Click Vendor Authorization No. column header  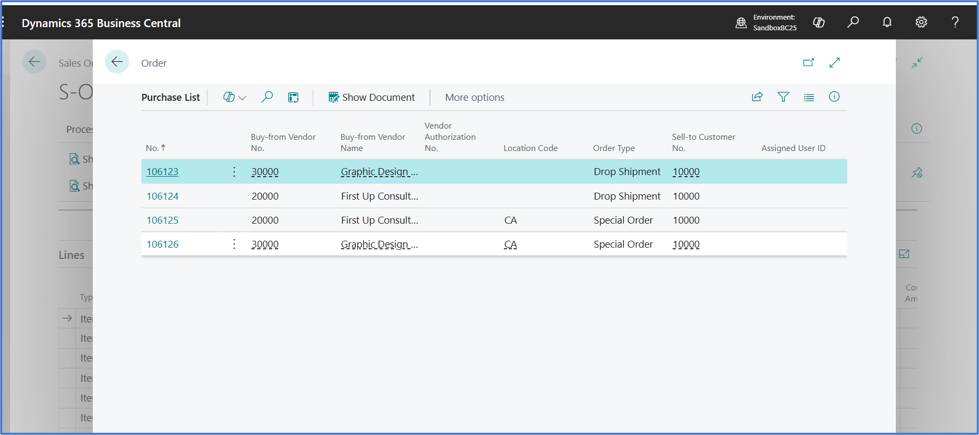pos(450,137)
